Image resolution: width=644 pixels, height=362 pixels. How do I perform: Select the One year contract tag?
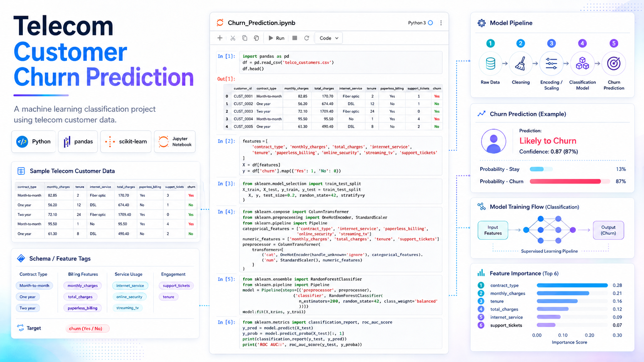(27, 297)
